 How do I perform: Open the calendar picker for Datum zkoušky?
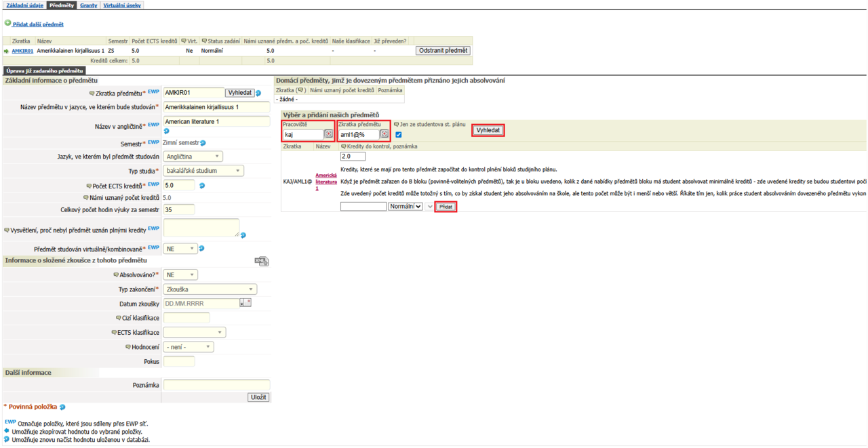tap(245, 303)
